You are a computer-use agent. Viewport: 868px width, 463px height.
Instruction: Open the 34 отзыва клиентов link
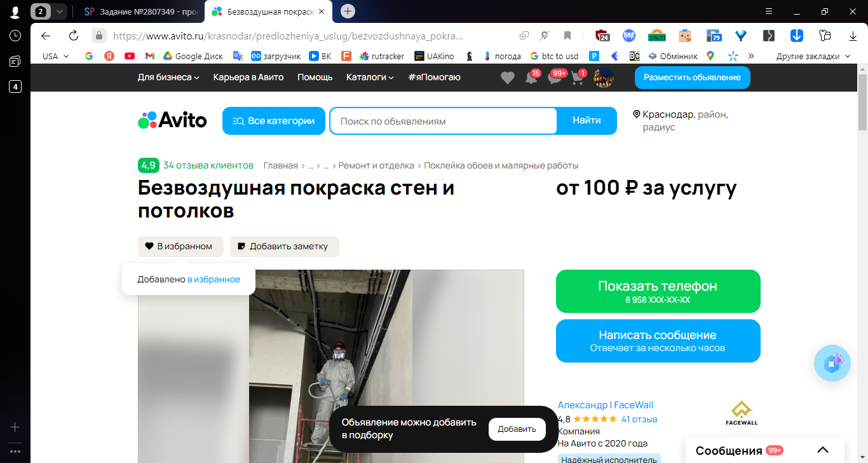pyautogui.click(x=208, y=165)
